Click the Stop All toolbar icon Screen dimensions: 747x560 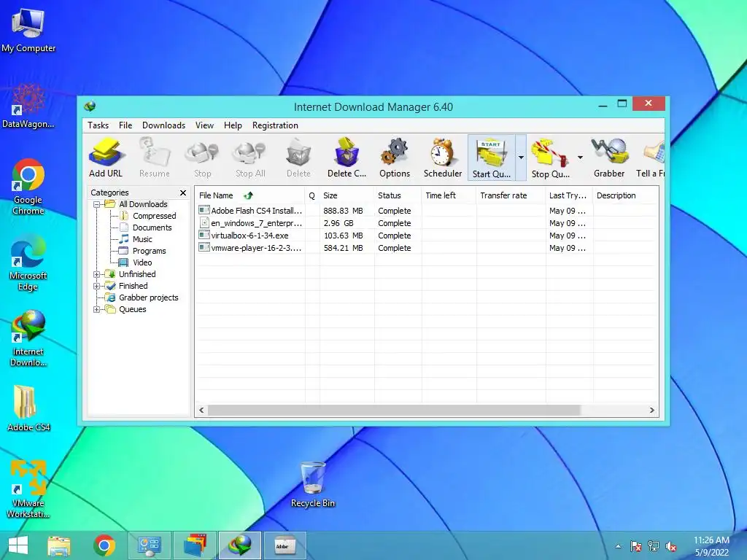pos(250,157)
